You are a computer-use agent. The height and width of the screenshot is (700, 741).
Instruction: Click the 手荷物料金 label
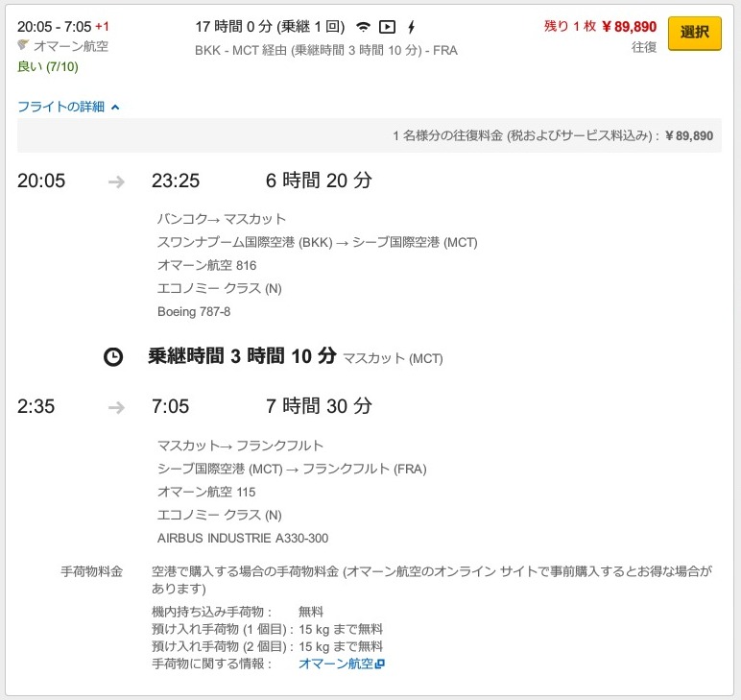pyautogui.click(x=92, y=571)
